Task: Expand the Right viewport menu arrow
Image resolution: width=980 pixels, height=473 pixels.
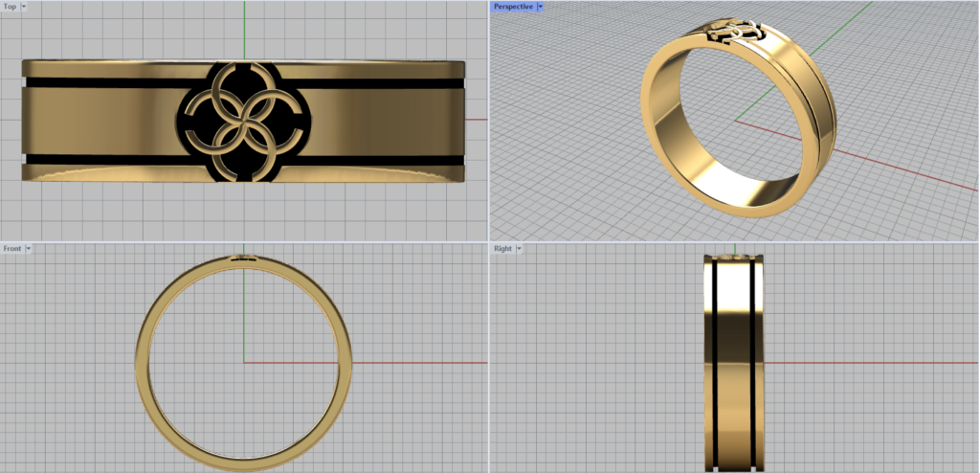Action: [x=519, y=248]
